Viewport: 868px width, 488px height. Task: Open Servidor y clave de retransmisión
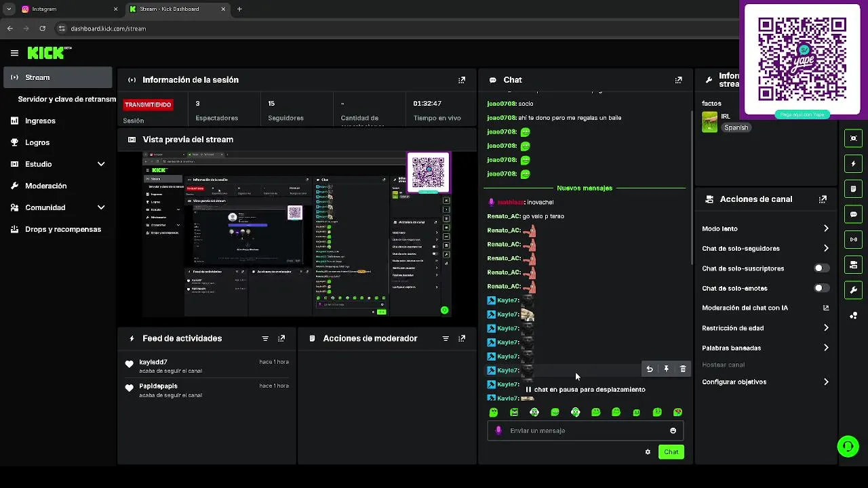pyautogui.click(x=66, y=99)
